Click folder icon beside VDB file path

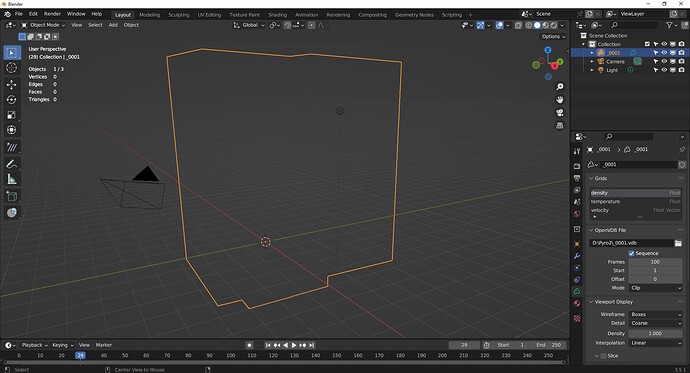(x=678, y=243)
